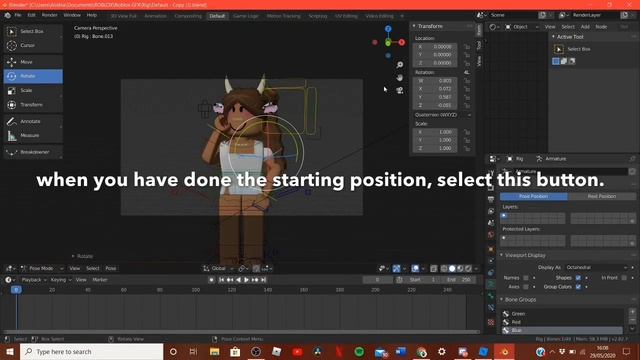Image resolution: width=640 pixels, height=360 pixels.
Task: Open the timeline Keying dropdown
Action: pyautogui.click(x=60, y=280)
